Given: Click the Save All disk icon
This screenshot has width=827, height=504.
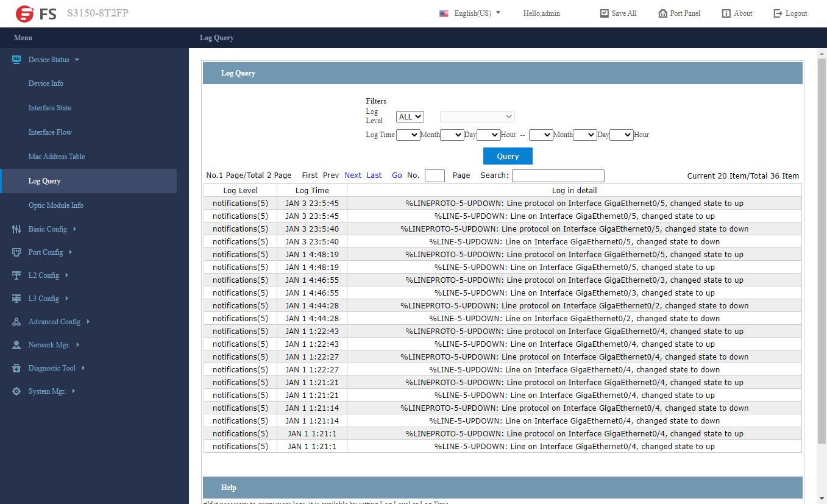Looking at the screenshot, I should pos(604,13).
